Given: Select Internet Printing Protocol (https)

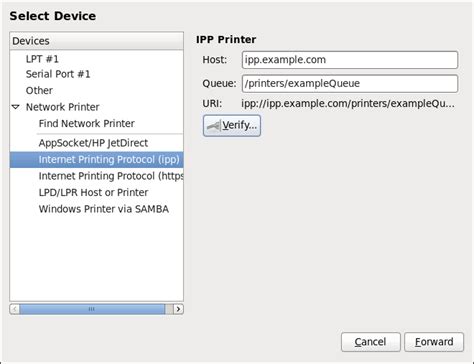Looking at the screenshot, I should [x=97, y=176].
